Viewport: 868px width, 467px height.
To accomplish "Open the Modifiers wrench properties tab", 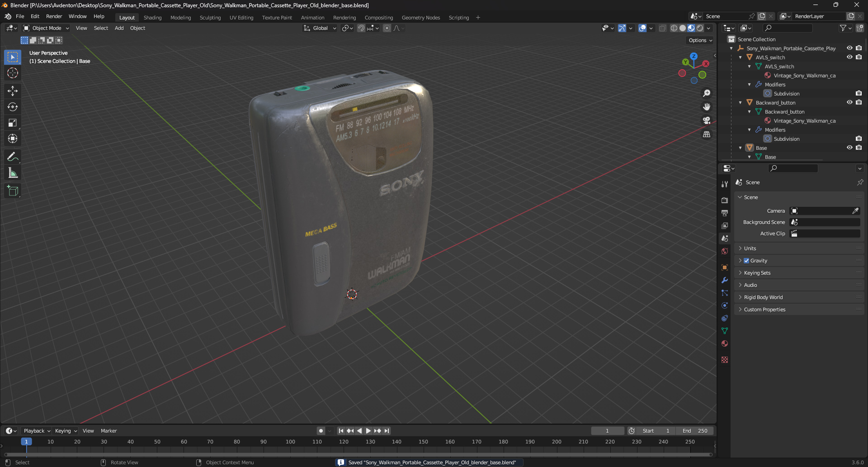I will tap(725, 280).
